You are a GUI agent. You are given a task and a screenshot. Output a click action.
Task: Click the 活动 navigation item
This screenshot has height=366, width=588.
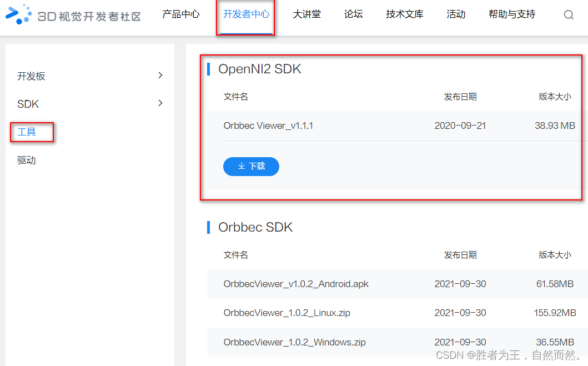coord(456,14)
